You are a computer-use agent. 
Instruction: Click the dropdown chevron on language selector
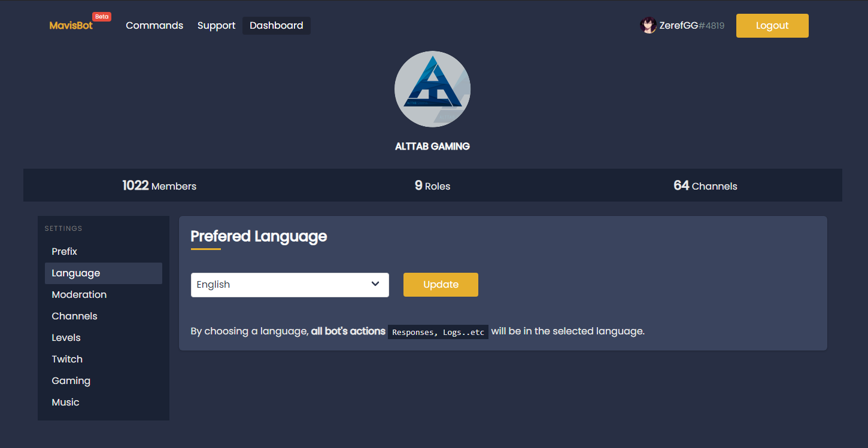tap(375, 284)
